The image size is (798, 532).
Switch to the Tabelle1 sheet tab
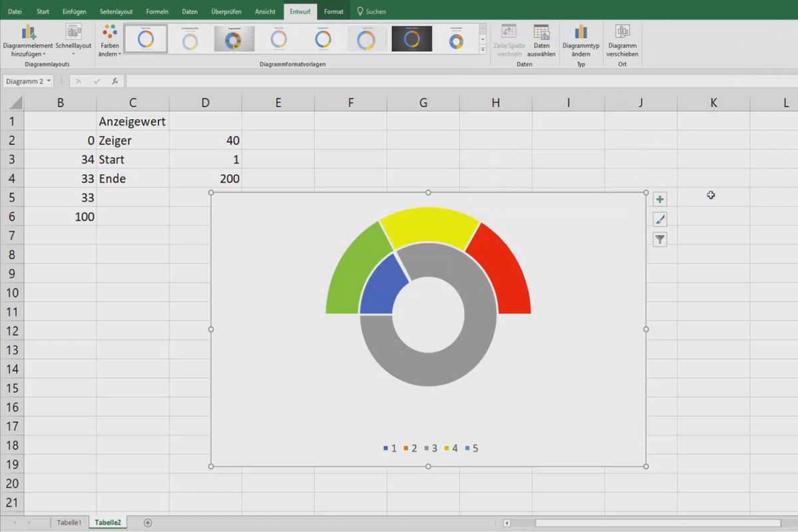tap(69, 523)
